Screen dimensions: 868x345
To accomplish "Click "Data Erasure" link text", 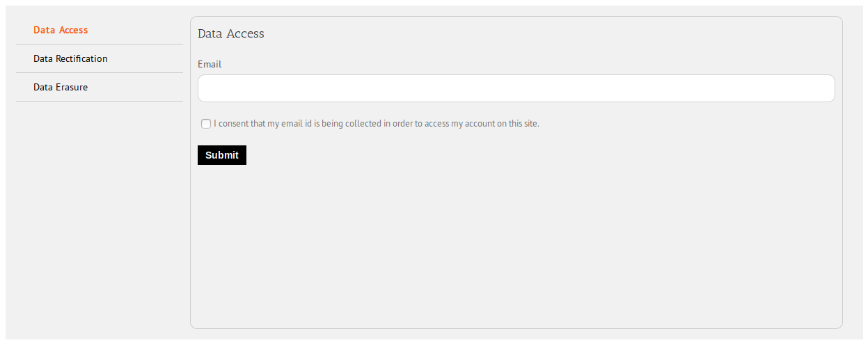I will [61, 87].
